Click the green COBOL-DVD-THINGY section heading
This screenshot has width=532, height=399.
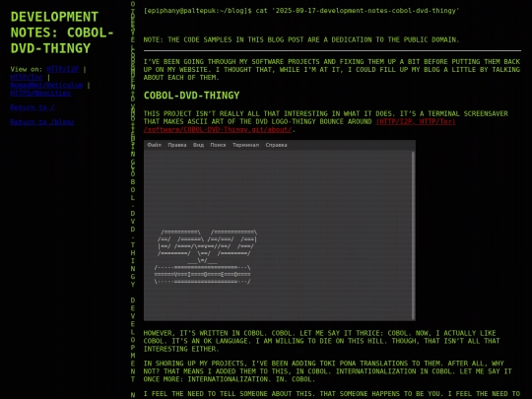click(191, 96)
